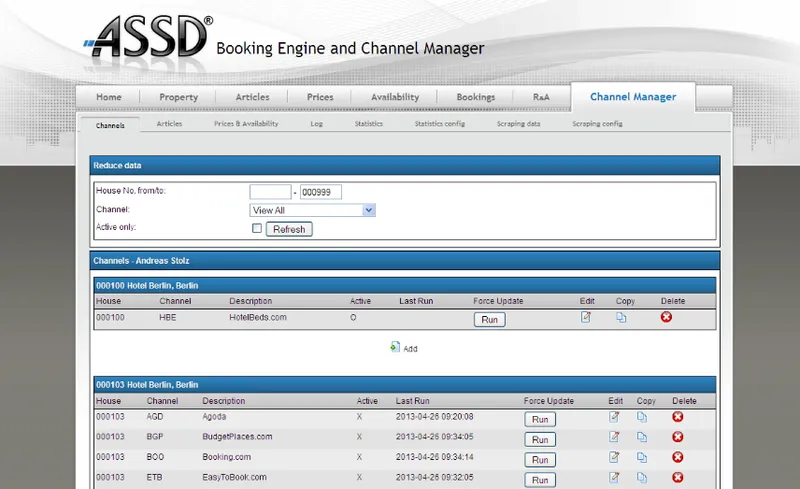The image size is (800, 489).
Task: Focus the House No. to field 000999
Action: (x=320, y=192)
